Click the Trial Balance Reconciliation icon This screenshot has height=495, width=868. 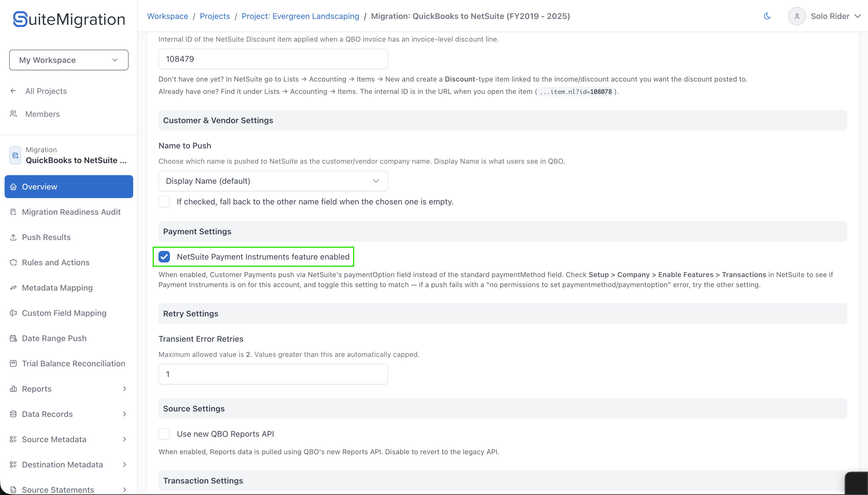(x=13, y=363)
